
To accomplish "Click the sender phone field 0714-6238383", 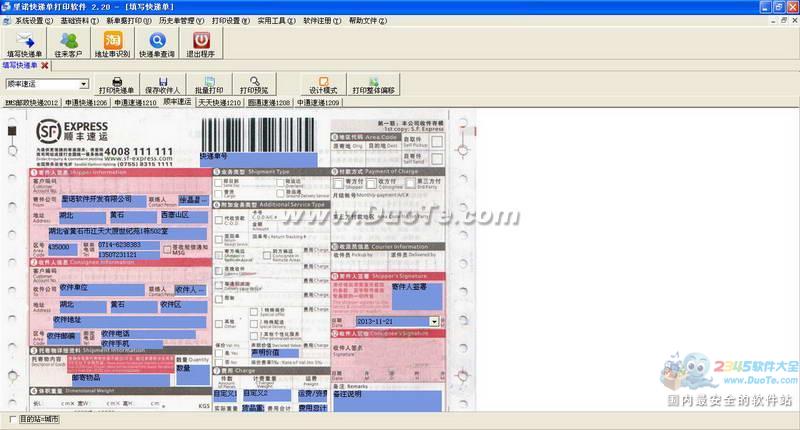I will click(x=128, y=245).
